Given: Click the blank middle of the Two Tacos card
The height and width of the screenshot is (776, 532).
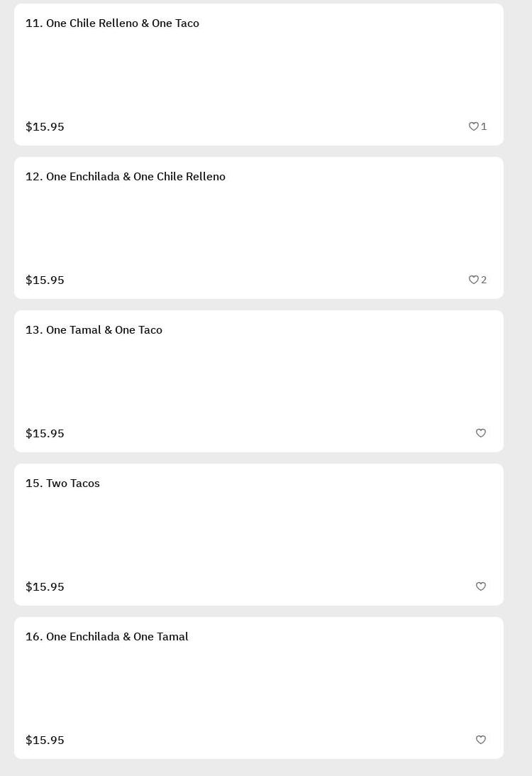Looking at the screenshot, I should 259,535.
